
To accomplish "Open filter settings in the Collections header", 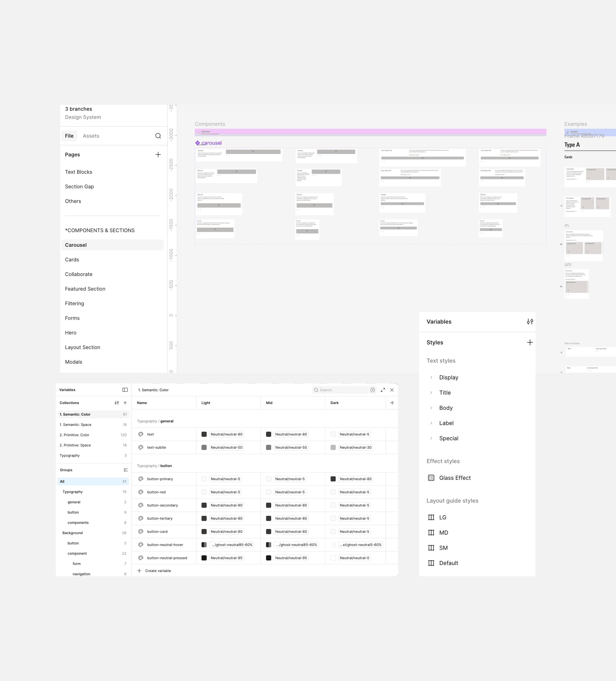I will pos(117,403).
